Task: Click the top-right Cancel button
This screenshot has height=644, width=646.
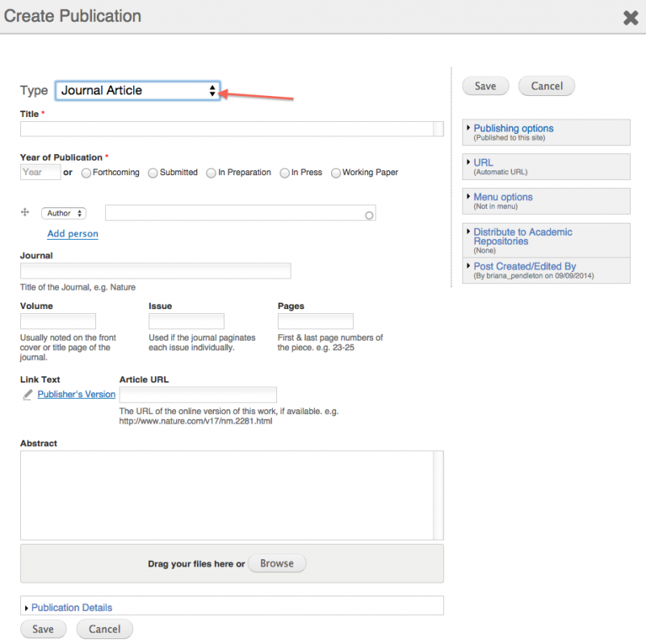Action: pyautogui.click(x=547, y=86)
